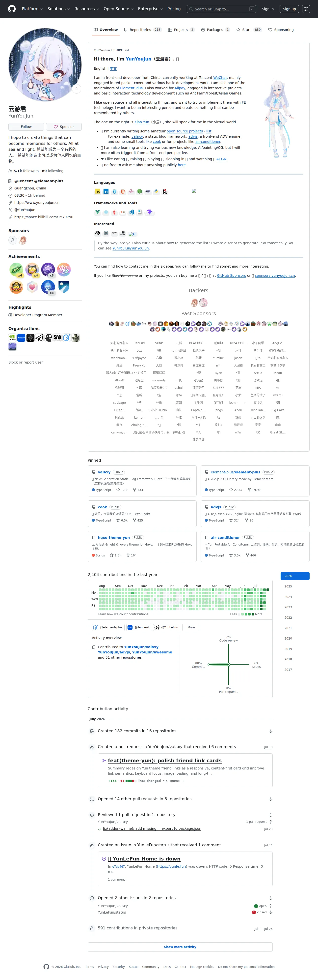Filter contributions to year 2024
The width and height of the screenshot is (318, 980).
click(x=295, y=597)
